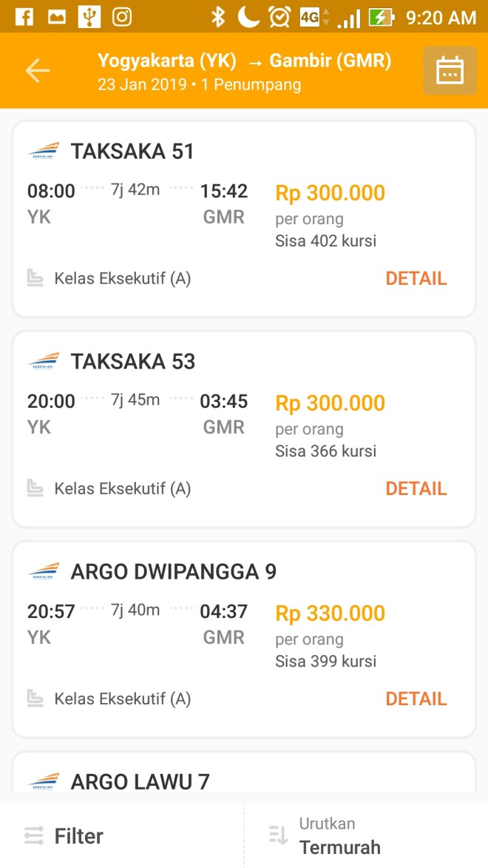Tap the Yogyakarta to Gambir route title
The height and width of the screenshot is (868, 488).
tap(244, 61)
